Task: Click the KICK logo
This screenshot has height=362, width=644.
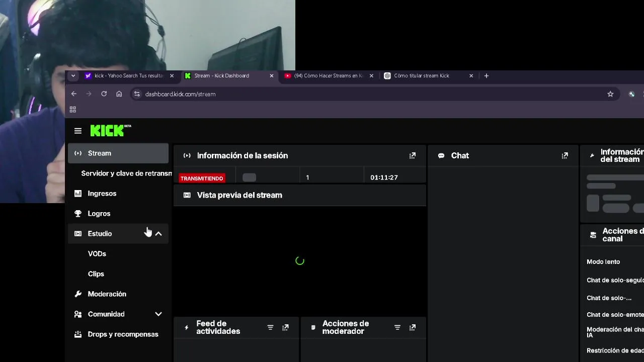Action: tap(111, 131)
